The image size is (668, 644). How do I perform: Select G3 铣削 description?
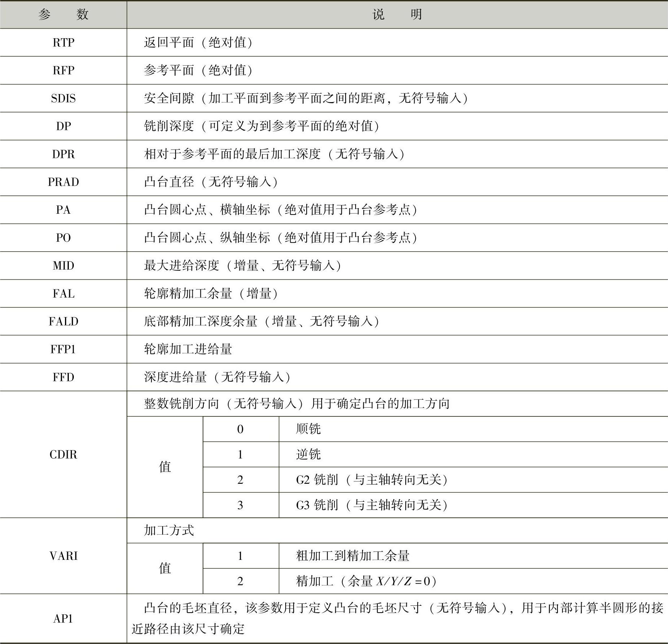pos(372,505)
